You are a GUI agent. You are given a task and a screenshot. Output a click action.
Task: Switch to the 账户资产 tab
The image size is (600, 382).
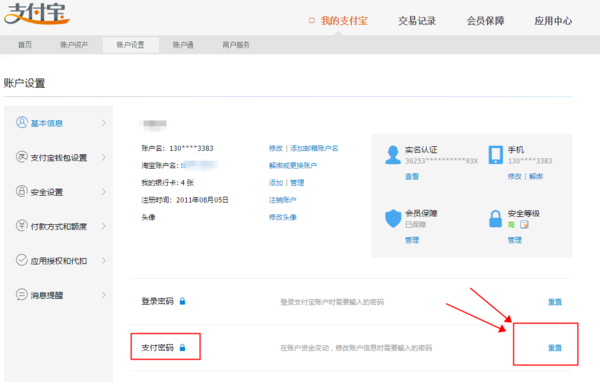pos(74,45)
